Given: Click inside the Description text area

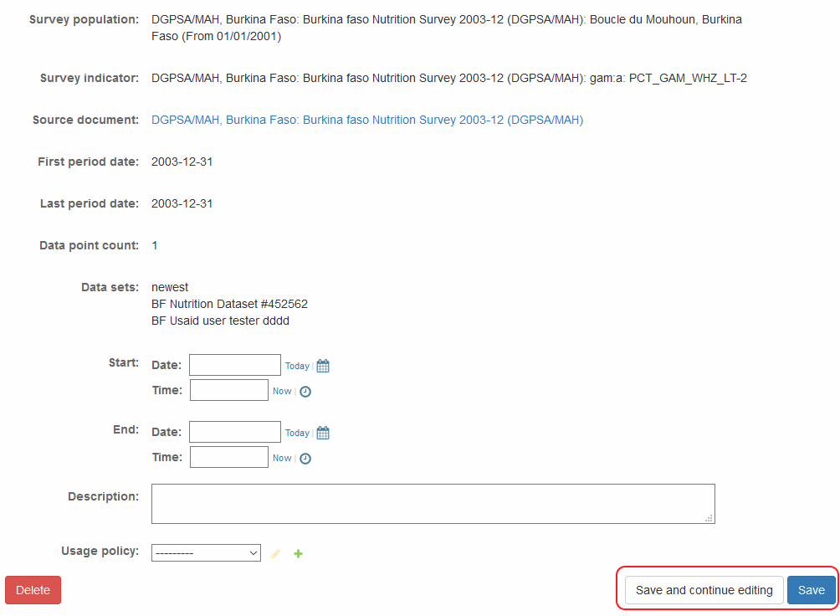Looking at the screenshot, I should [433, 504].
